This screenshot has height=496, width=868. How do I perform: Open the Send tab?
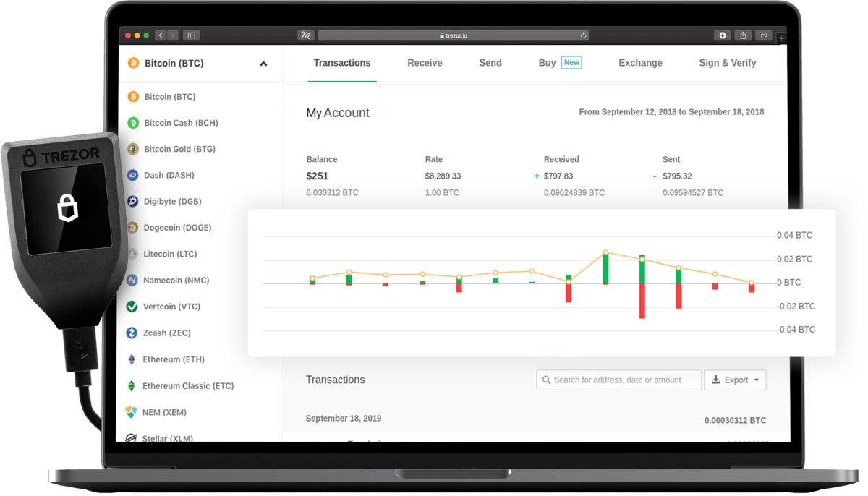click(490, 63)
